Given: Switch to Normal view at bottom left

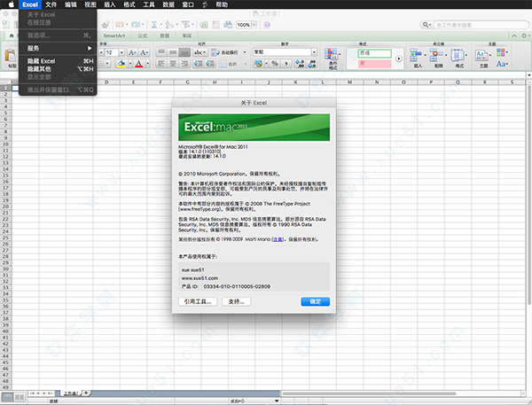Looking at the screenshot, I should click(x=8, y=396).
